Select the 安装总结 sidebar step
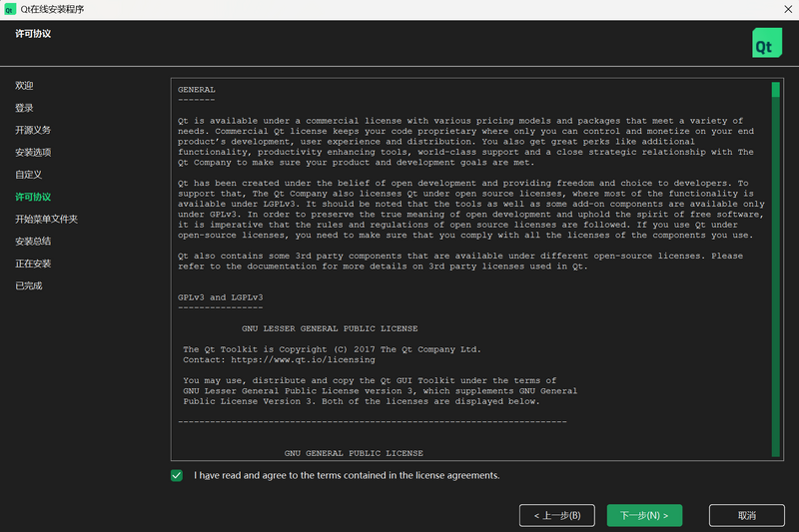 pos(33,242)
